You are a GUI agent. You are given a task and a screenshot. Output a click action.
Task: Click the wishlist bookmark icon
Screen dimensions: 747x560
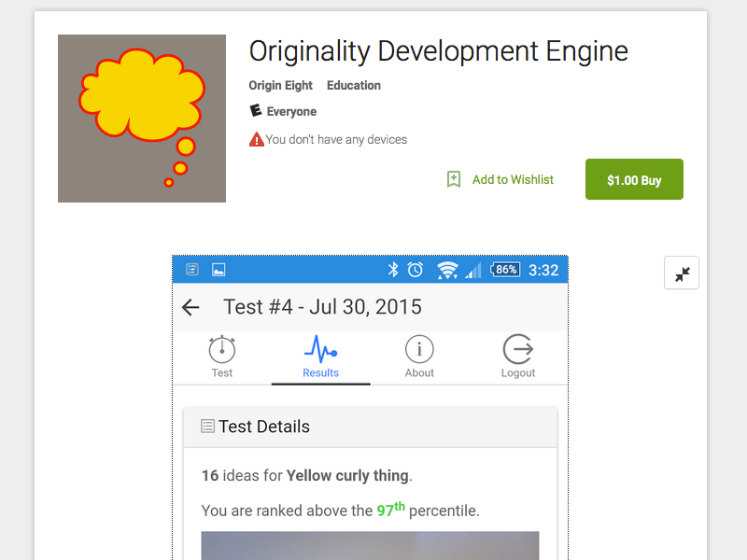(x=454, y=179)
